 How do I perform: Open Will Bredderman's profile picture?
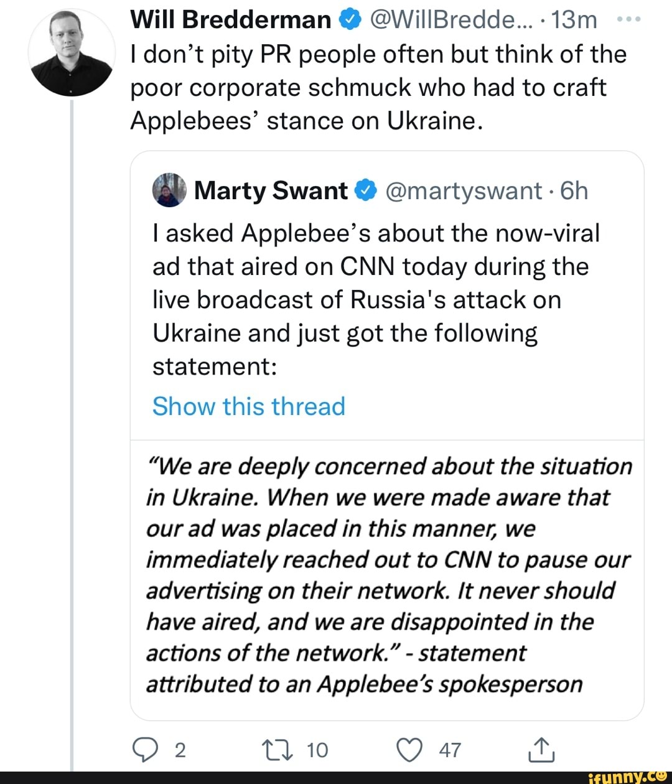click(x=72, y=54)
